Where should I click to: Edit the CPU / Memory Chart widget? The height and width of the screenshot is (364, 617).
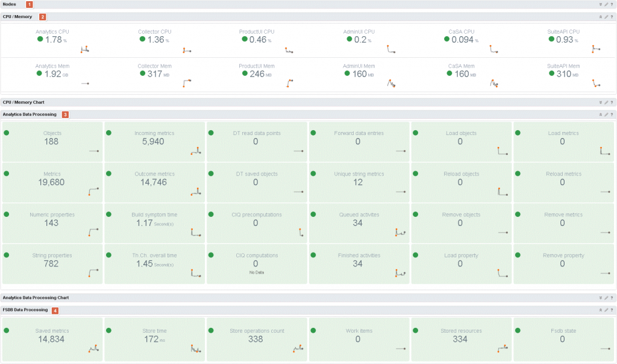point(606,102)
